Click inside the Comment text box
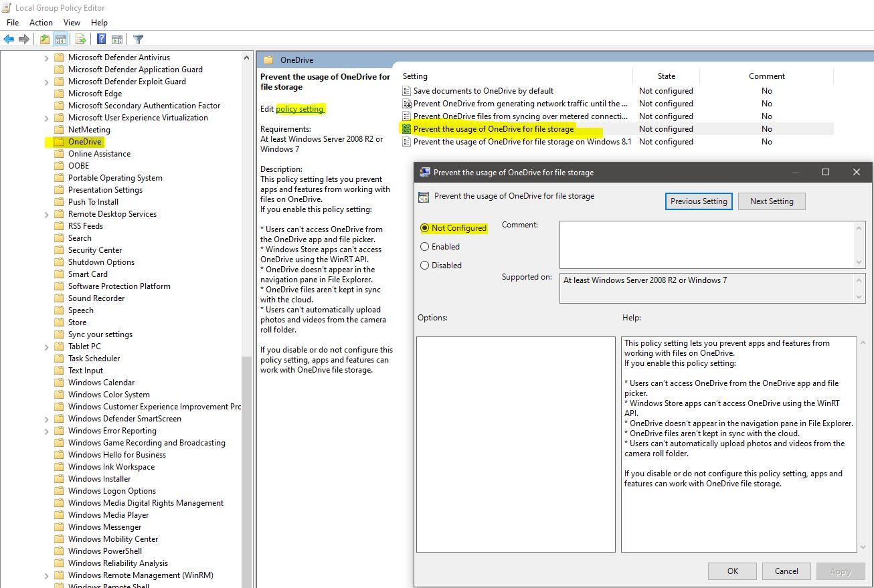This screenshot has width=874, height=588. click(707, 245)
